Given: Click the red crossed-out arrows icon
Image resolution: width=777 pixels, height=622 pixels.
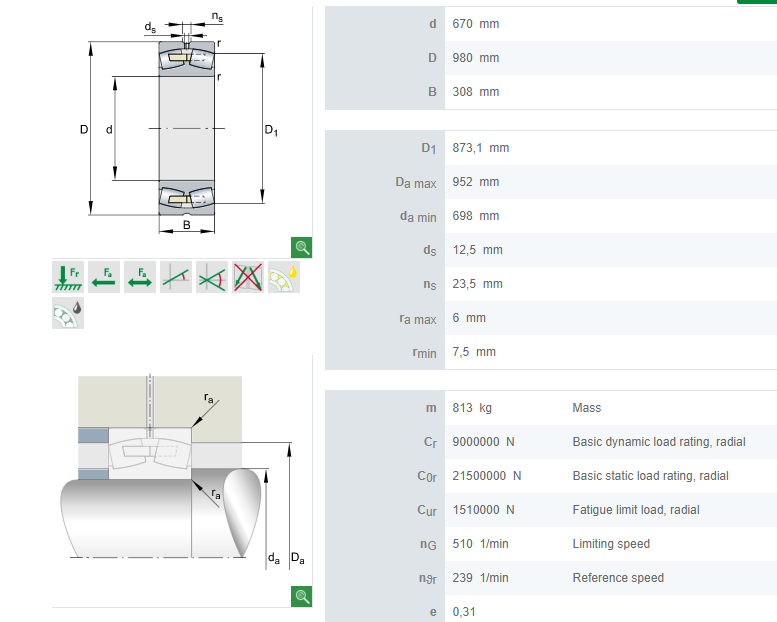Looking at the screenshot, I should pos(248,278).
